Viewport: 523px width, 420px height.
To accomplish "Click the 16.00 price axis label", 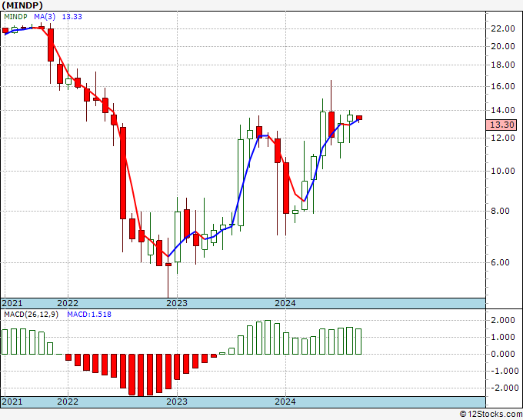I will (x=503, y=86).
